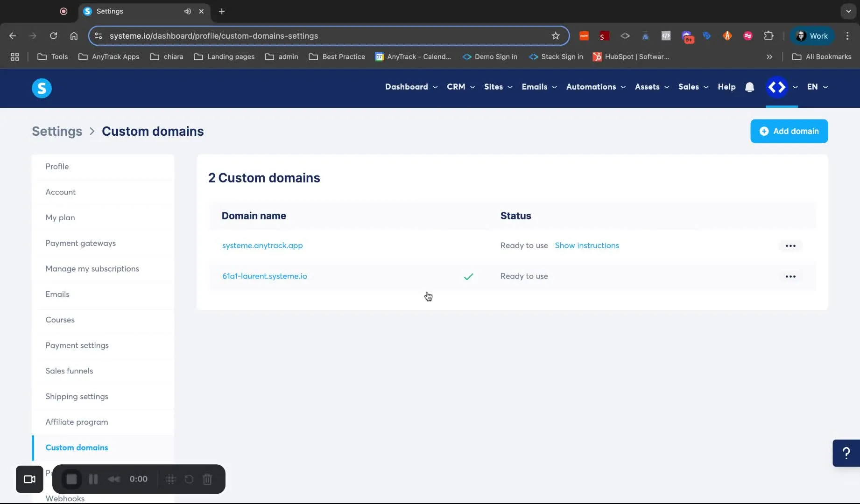Open the All Bookmarks folder
The width and height of the screenshot is (860, 504).
(822, 56)
